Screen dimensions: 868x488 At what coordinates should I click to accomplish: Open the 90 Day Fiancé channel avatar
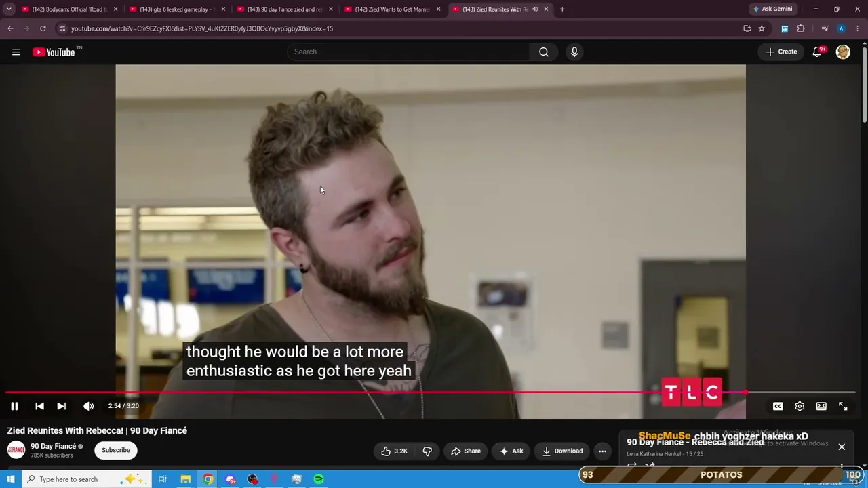point(16,450)
